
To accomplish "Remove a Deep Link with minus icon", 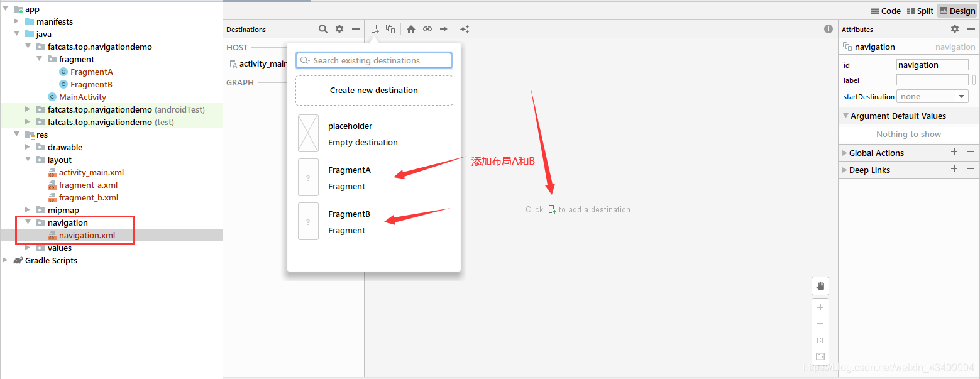I will 971,168.
